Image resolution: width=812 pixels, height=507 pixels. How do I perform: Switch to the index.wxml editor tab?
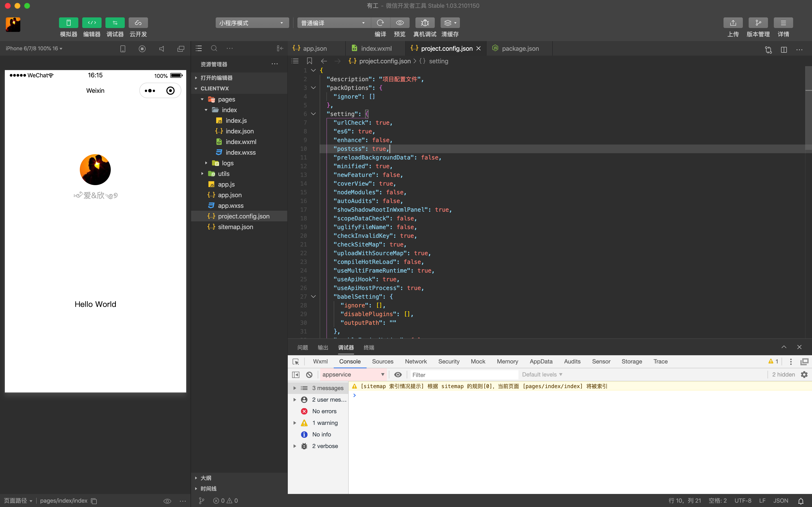[376, 48]
